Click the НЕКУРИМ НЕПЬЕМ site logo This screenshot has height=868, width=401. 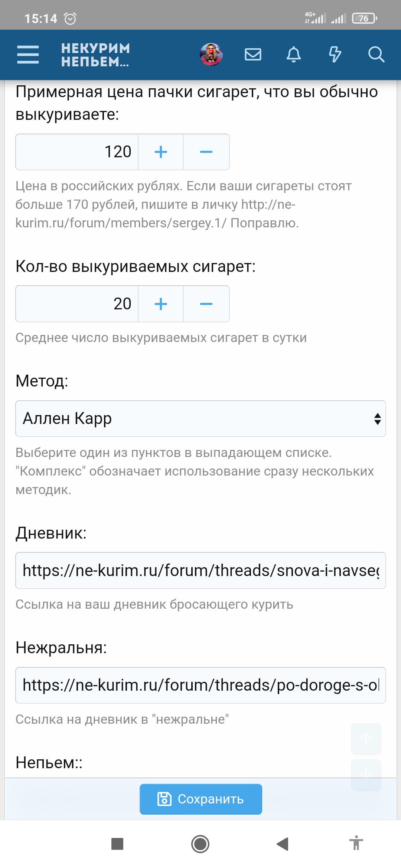pyautogui.click(x=95, y=55)
